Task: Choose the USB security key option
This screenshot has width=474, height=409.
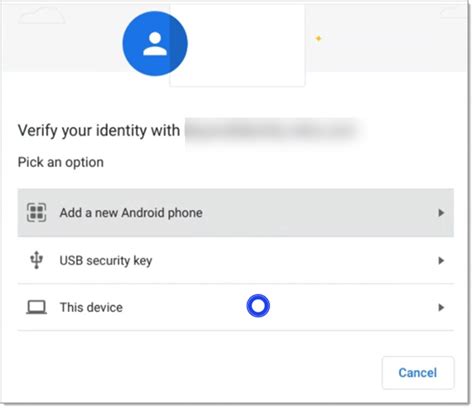Action: click(x=236, y=260)
